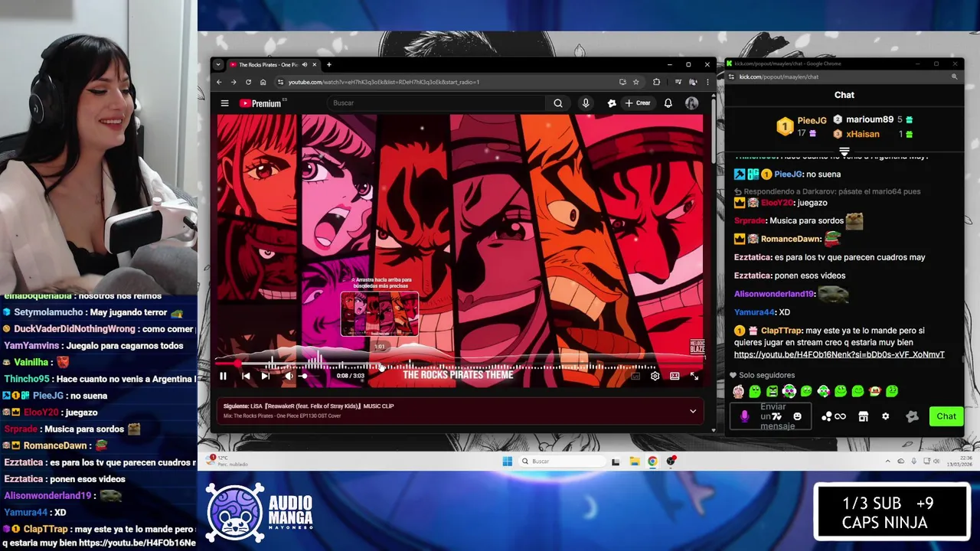Click the Enviar un mensaje chat input
Image resolution: width=980 pixels, height=551 pixels.
click(x=770, y=416)
